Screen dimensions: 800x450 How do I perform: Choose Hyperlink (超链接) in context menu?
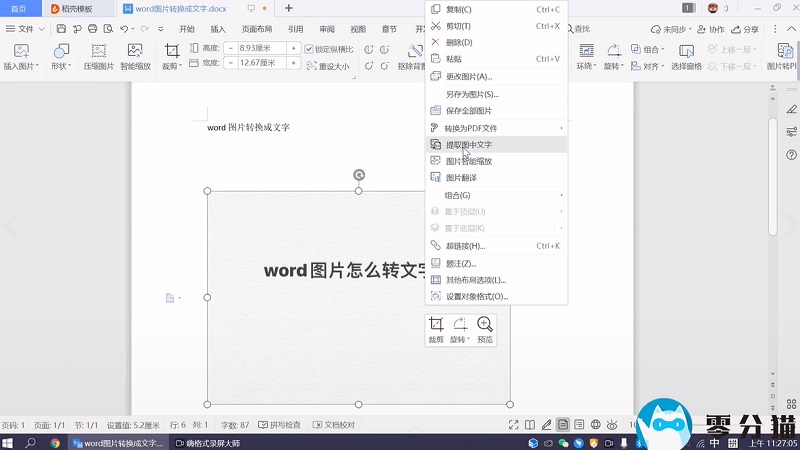click(x=496, y=246)
